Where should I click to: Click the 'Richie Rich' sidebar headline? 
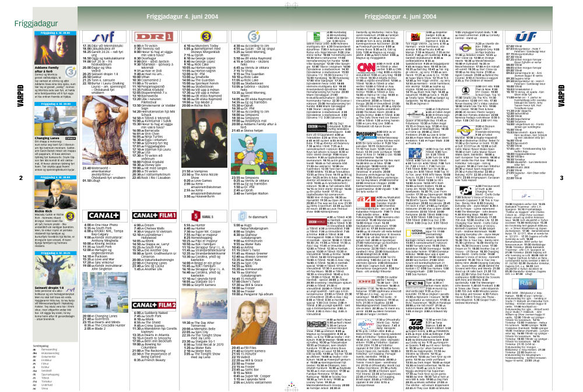43,211
